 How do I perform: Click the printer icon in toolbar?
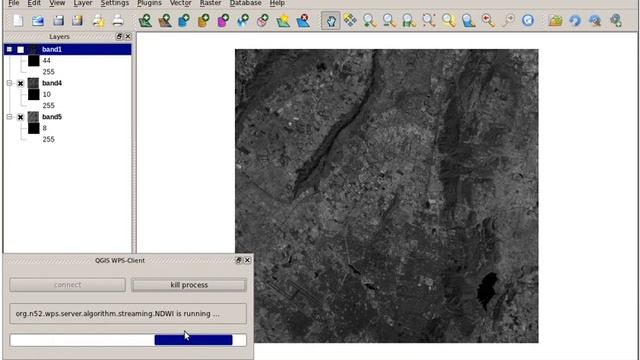click(118, 20)
